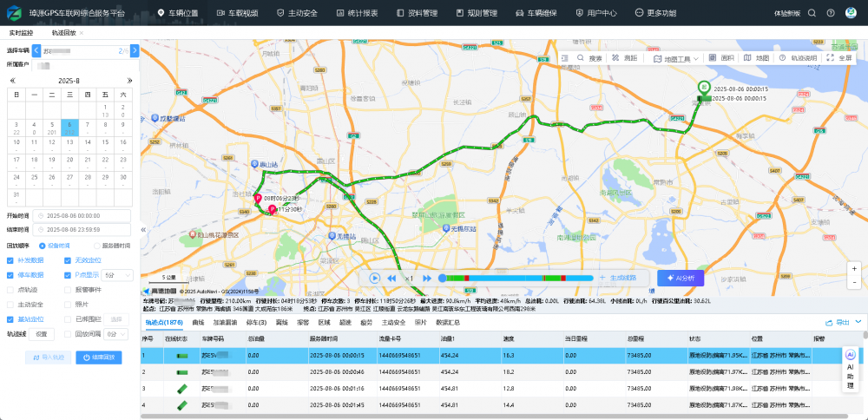
Task: Open the 停车(3) tab
Action: coord(257,322)
